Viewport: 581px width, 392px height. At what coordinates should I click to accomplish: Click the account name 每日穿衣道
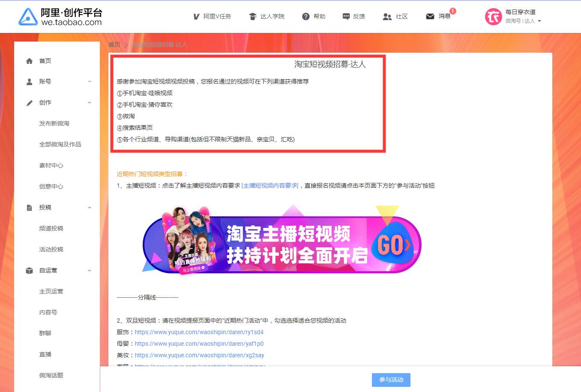(520, 12)
